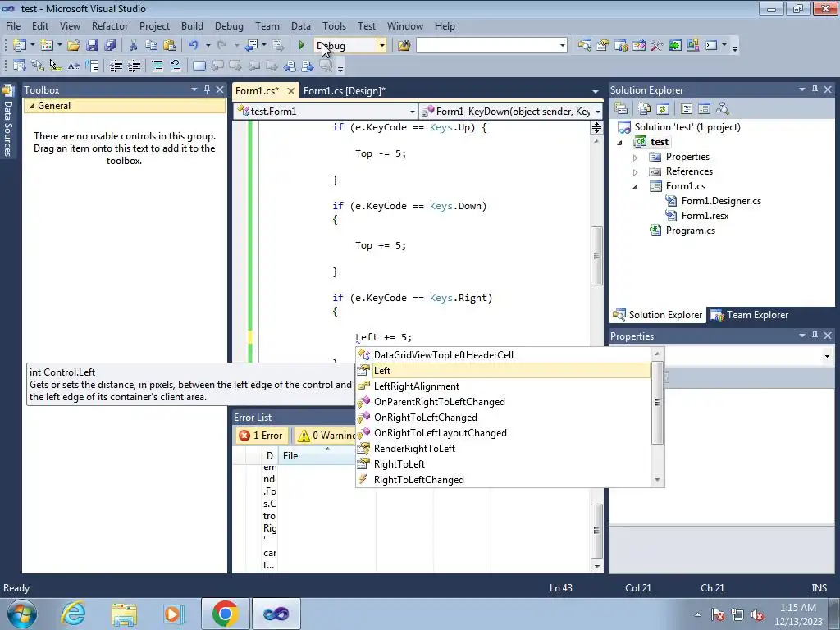Comment out the selected lines icon
Screen dimensions: 840x630
click(x=157, y=66)
